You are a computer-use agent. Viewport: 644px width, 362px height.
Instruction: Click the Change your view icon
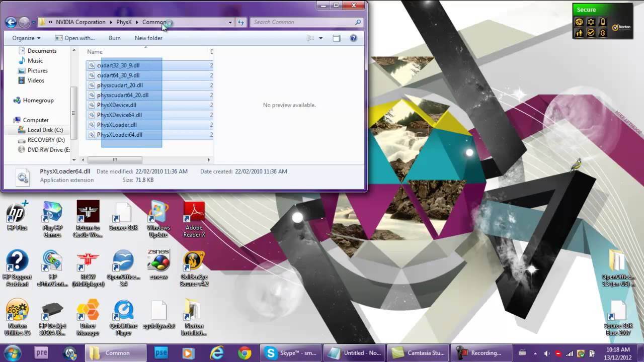(310, 38)
